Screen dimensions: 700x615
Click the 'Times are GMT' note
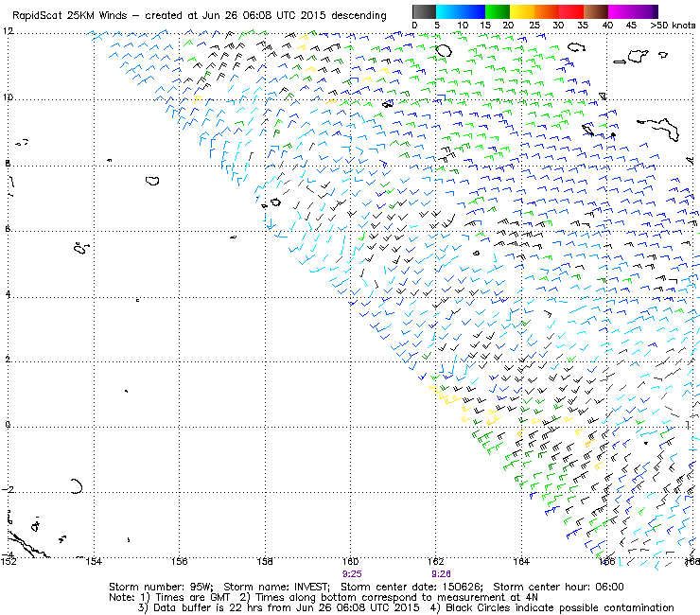coord(192,597)
